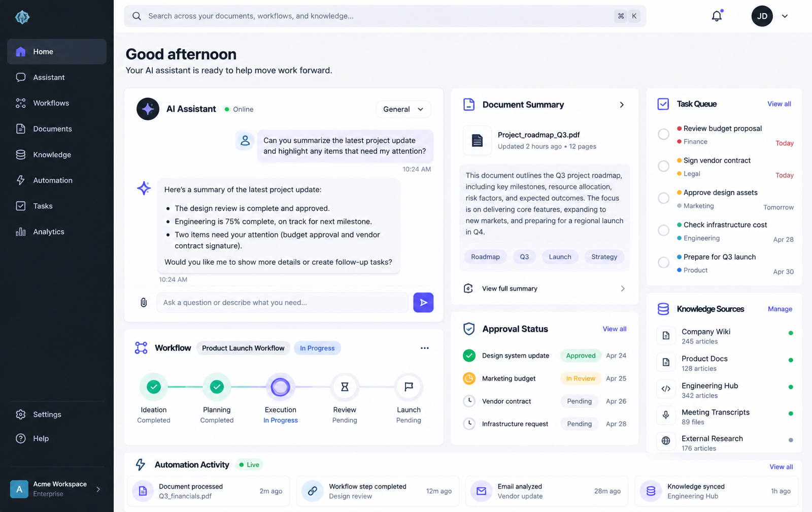
Task: Open Settings in the sidebar
Action: click(x=57, y=414)
